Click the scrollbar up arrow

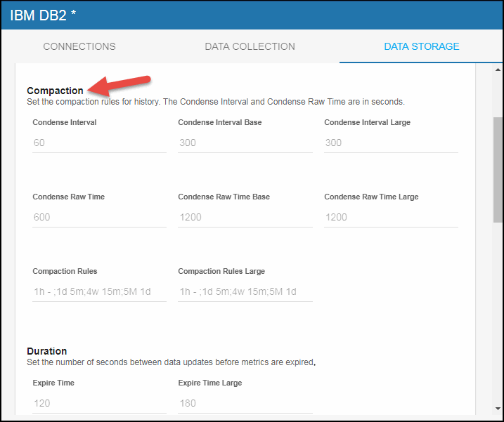click(498, 70)
